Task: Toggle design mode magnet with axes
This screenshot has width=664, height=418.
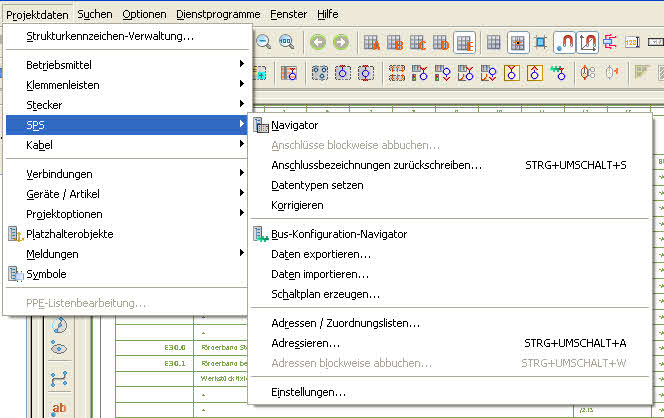Action: pyautogui.click(x=587, y=43)
